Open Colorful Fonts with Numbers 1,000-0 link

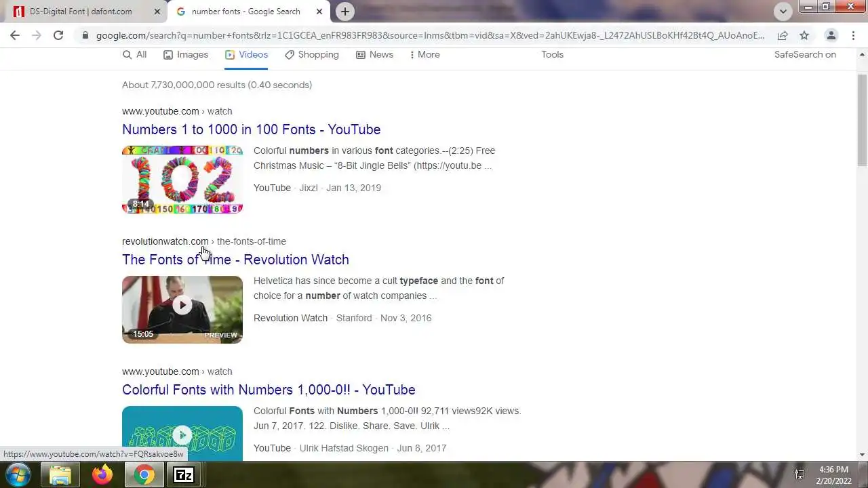269,390
